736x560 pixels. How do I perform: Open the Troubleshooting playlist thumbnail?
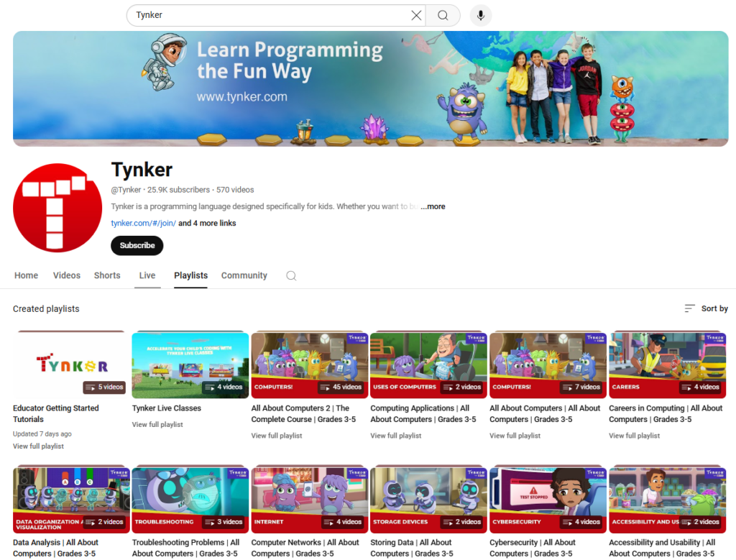[x=190, y=500]
